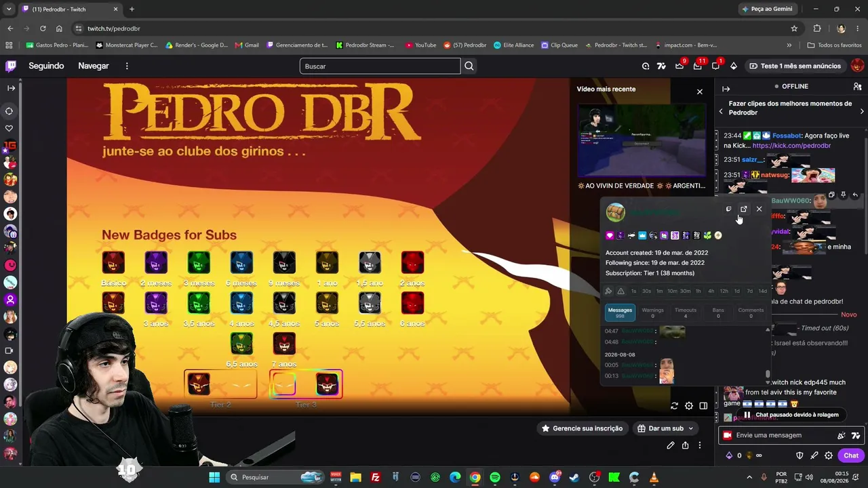The image size is (868, 488).
Task: Close the user info popup
Action: click(759, 209)
